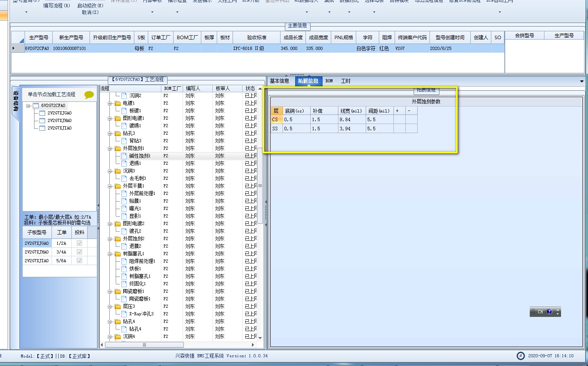Click 编写流程(R) toolbar command

point(57,6)
